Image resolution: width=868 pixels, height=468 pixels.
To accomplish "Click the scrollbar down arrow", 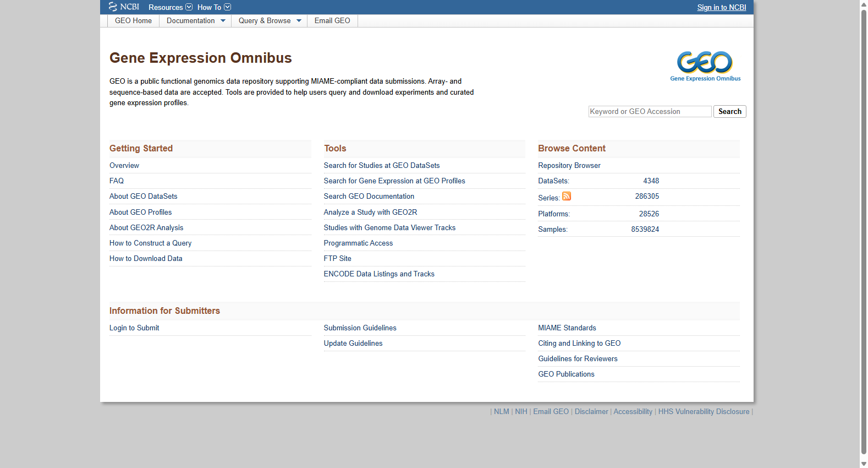I will pyautogui.click(x=864, y=464).
